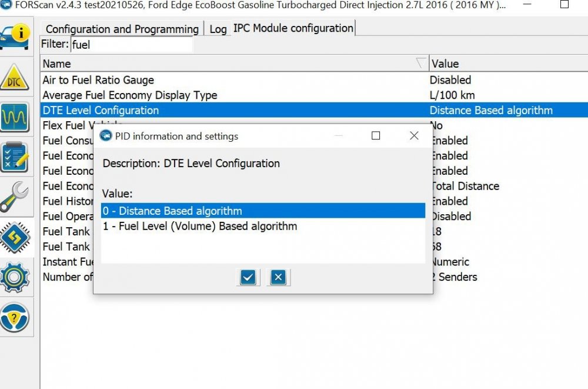The width and height of the screenshot is (588, 389).
Task: Open the oscilloscope live data section
Action: (x=15, y=118)
